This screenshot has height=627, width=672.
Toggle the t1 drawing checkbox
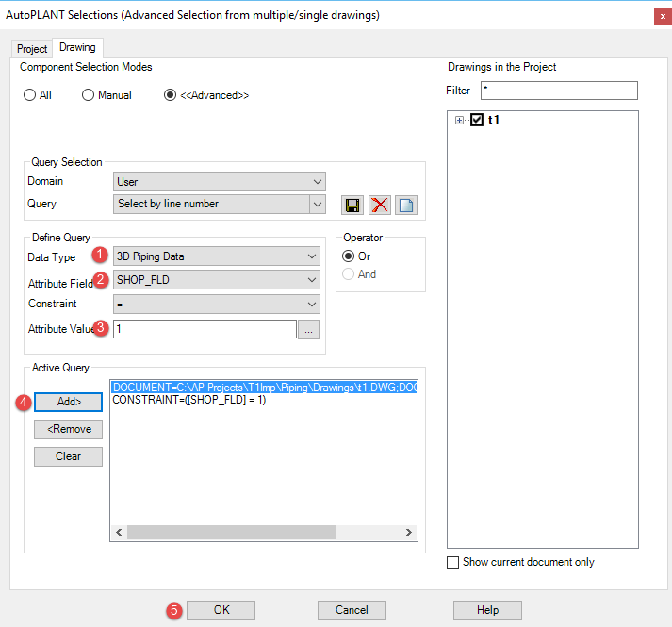(477, 120)
